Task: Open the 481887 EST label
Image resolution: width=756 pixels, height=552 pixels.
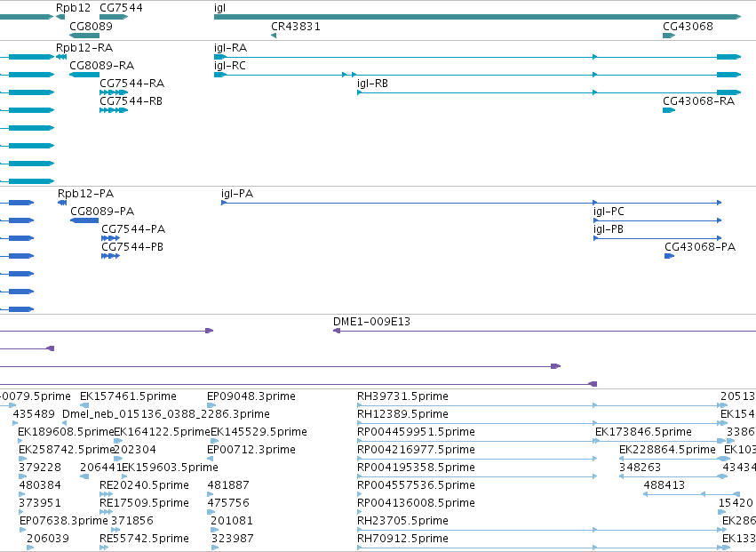Action: [x=228, y=485]
